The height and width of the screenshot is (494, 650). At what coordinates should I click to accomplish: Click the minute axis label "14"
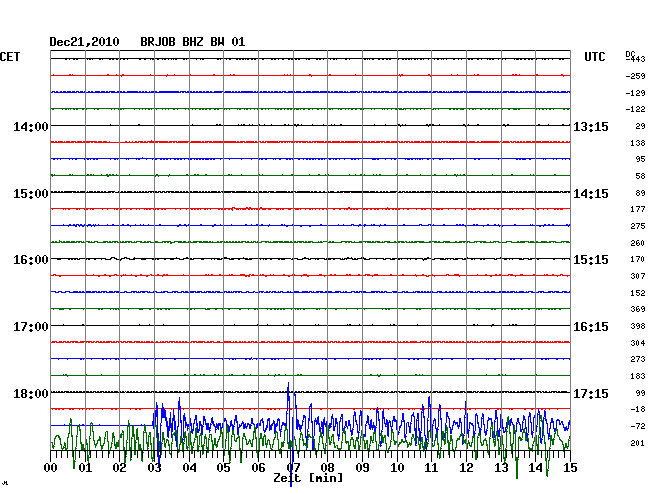[536, 468]
